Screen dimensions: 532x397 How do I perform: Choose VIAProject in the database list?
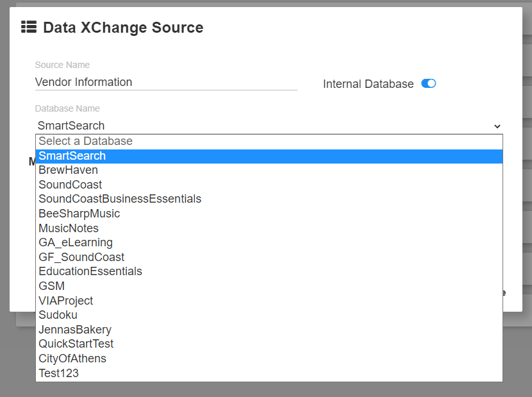pyautogui.click(x=65, y=301)
